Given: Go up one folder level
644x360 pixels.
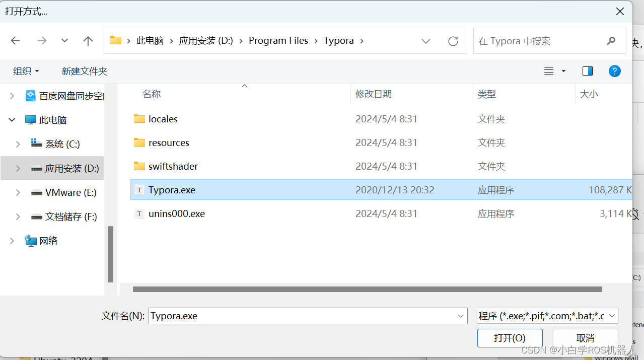Looking at the screenshot, I should [88, 41].
